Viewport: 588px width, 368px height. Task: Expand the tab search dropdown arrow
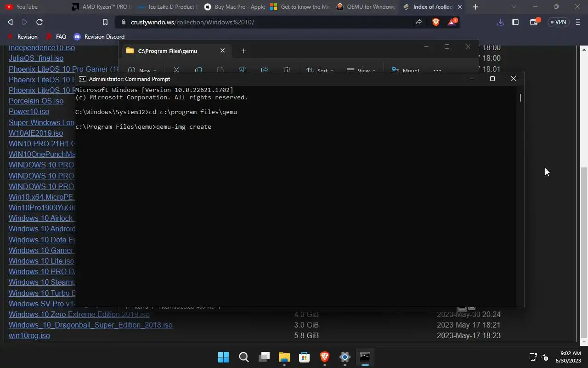[514, 7]
